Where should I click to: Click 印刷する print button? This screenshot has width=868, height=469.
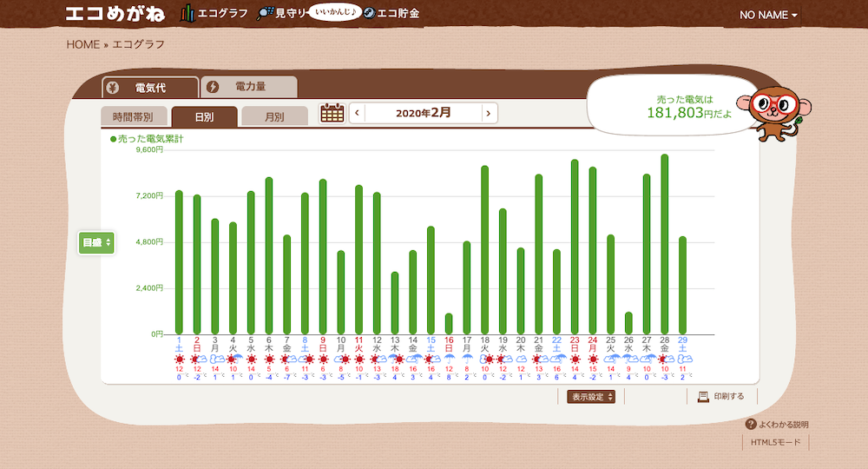(x=721, y=396)
